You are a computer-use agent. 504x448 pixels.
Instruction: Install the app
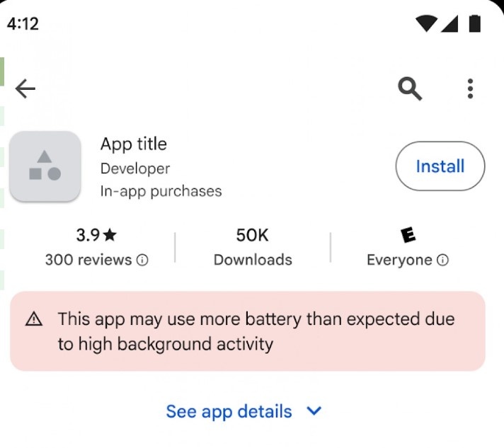coord(440,166)
